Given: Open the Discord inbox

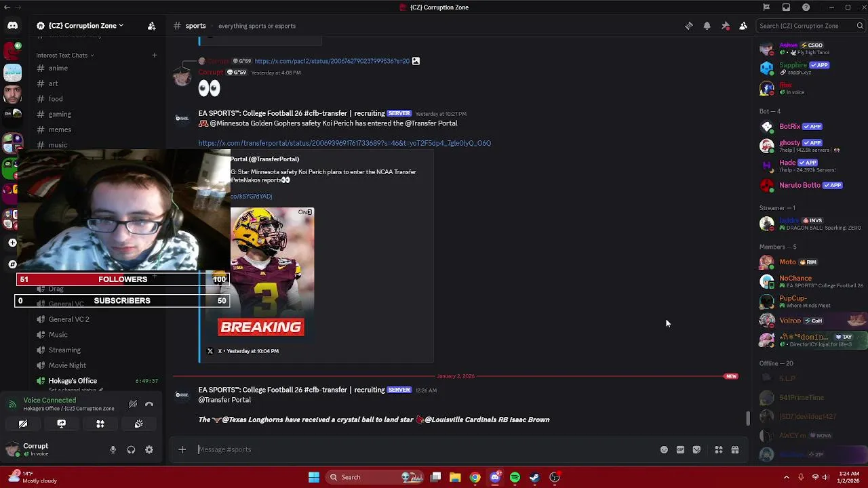Looking at the screenshot, I should tap(786, 7).
